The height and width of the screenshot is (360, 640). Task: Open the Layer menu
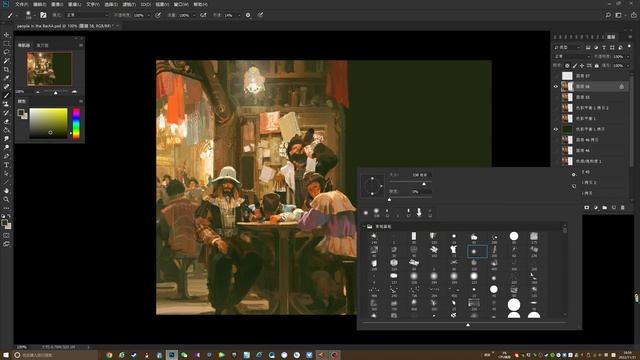(74, 4)
